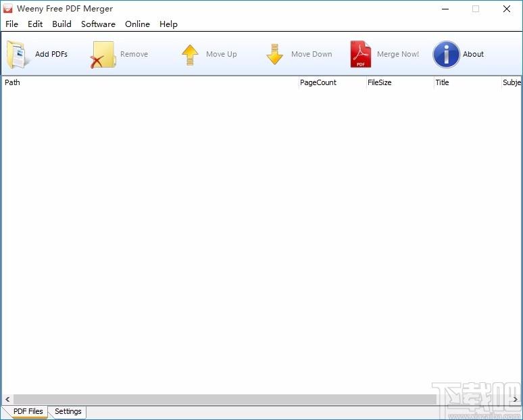The image size is (523, 420).
Task: Open the Online menu
Action: point(137,24)
